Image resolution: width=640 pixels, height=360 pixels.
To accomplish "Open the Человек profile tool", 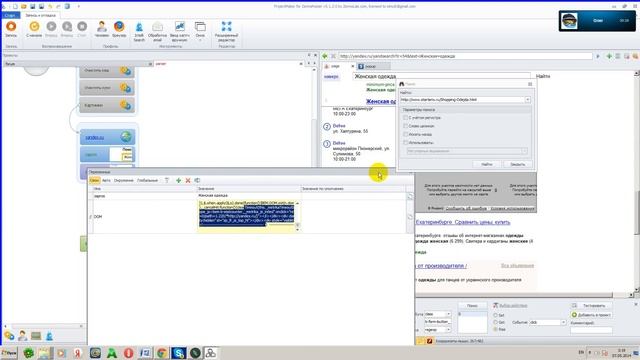I will pyautogui.click(x=102, y=29).
